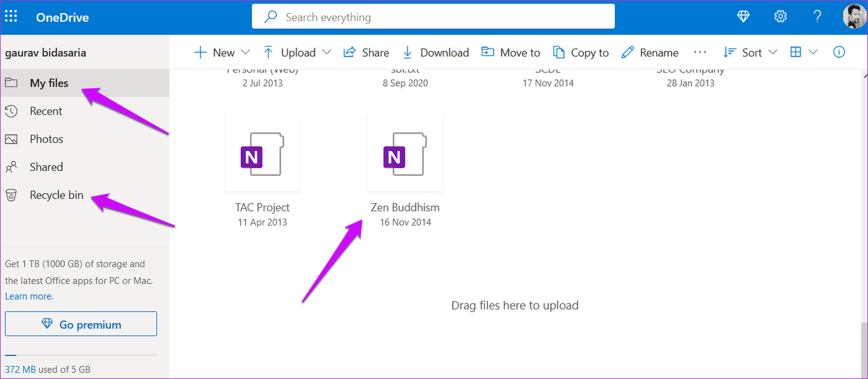Click the 2 Jul 2013 date text
This screenshot has height=379, width=868.
tap(263, 83)
